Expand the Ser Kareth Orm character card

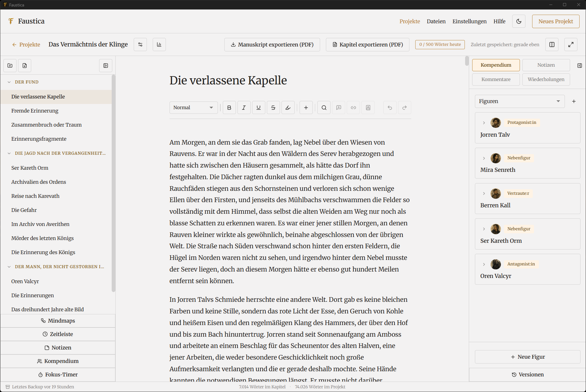[484, 229]
